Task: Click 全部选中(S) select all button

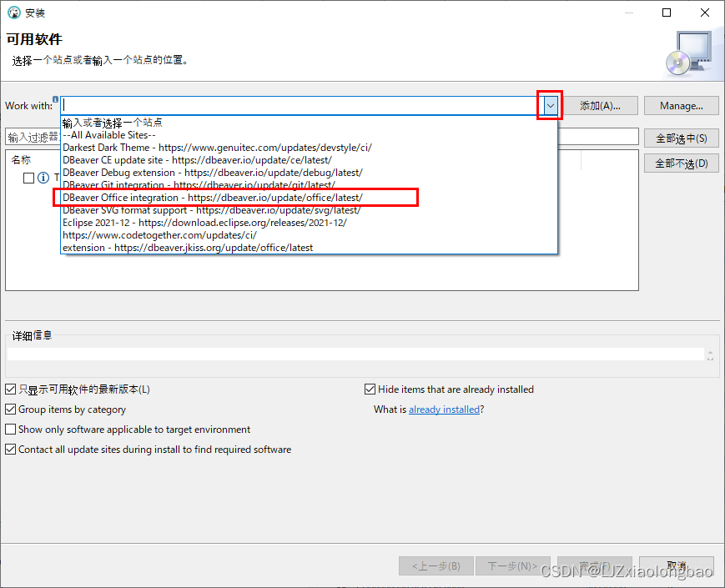Action: click(681, 138)
